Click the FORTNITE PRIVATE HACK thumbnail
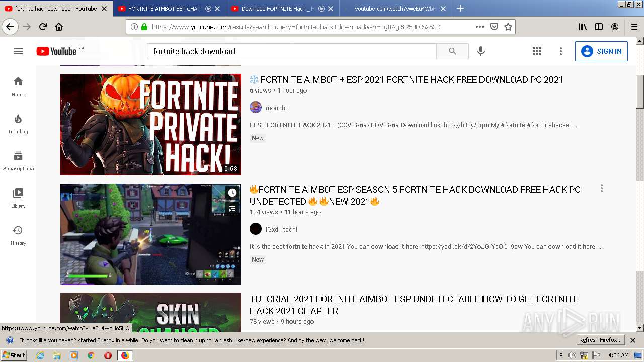 coord(151,125)
